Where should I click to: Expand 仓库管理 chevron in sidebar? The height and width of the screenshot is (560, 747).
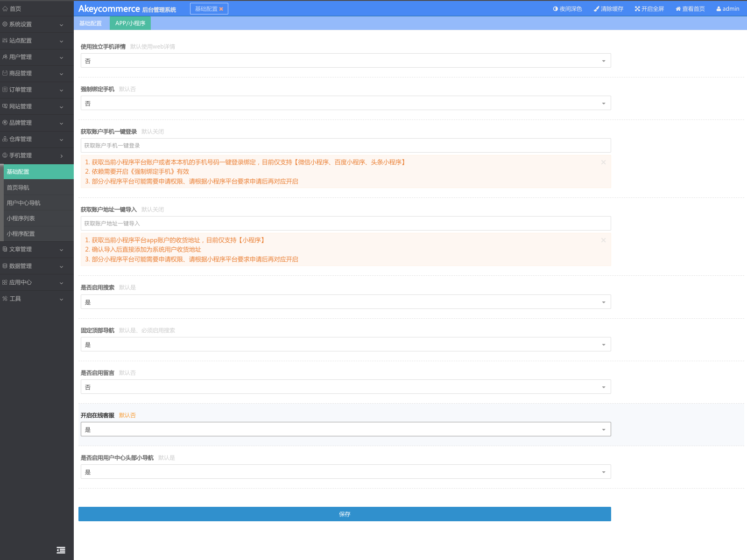pyautogui.click(x=61, y=140)
